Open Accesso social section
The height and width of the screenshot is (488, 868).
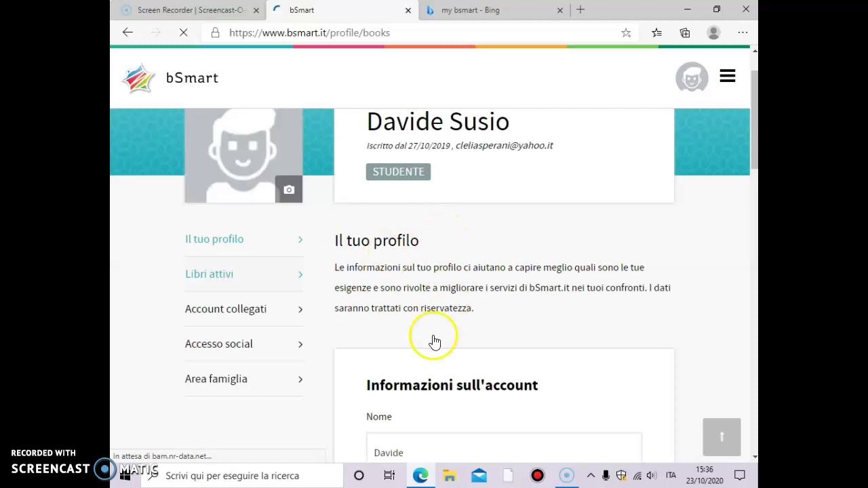[x=218, y=344]
